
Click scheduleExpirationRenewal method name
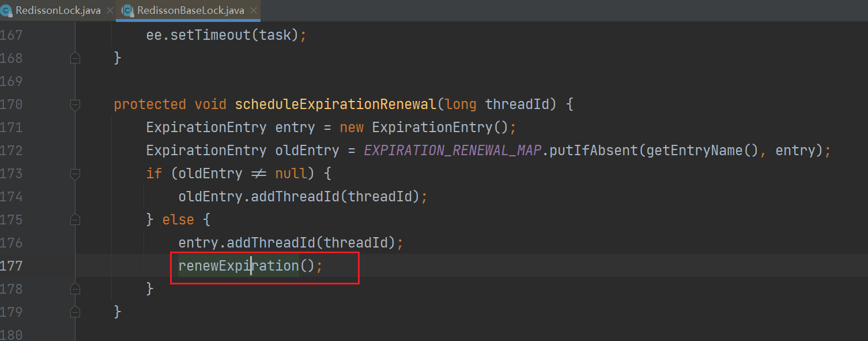335,104
